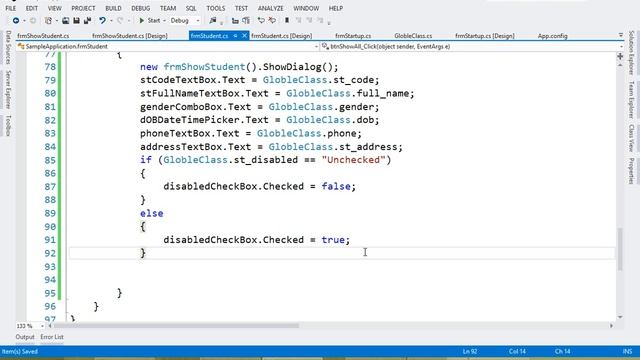
Task: Open the Error List panel tab
Action: (x=52, y=337)
